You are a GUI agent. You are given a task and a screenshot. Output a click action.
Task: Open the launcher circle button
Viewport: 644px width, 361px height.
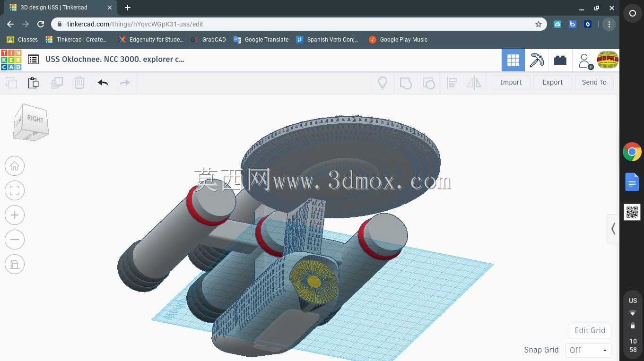pos(632,14)
